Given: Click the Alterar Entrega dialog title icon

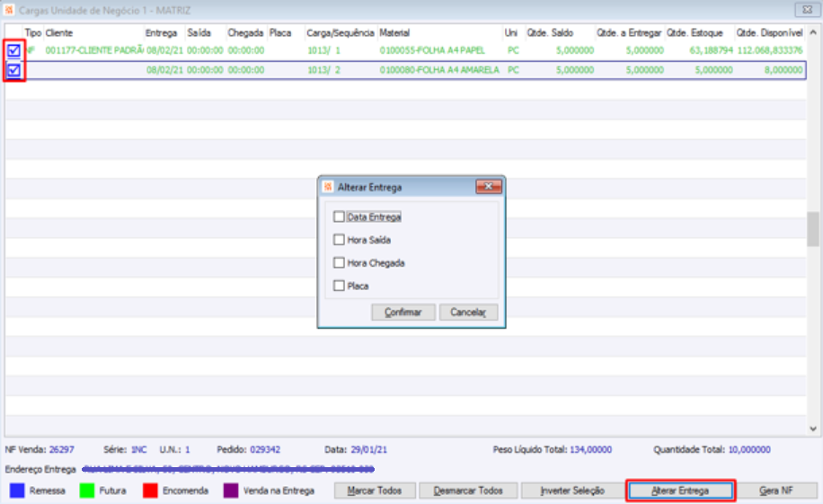Looking at the screenshot, I should point(328,187).
